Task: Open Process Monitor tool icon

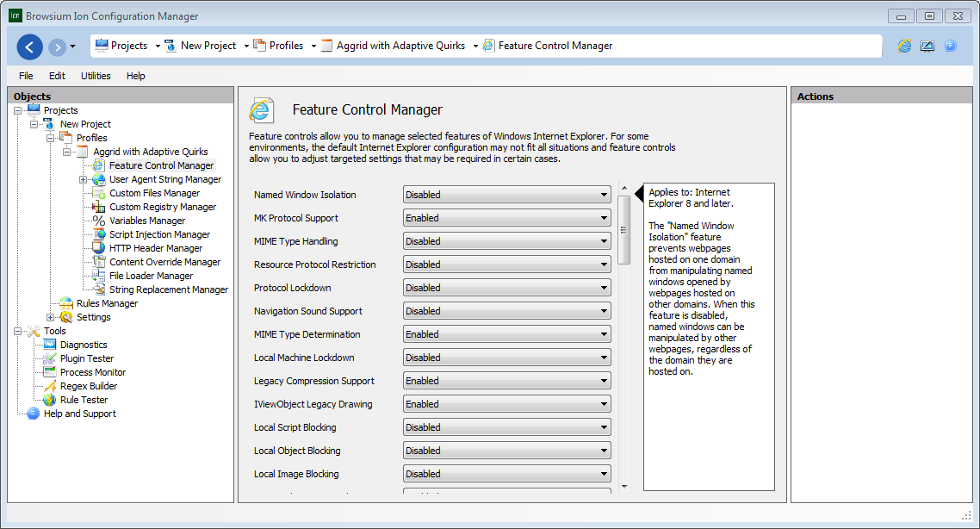Action: pyautogui.click(x=50, y=372)
